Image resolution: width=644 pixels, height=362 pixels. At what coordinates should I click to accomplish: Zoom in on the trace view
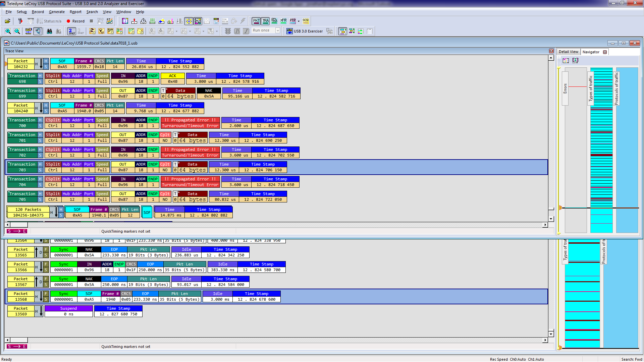coord(8,31)
